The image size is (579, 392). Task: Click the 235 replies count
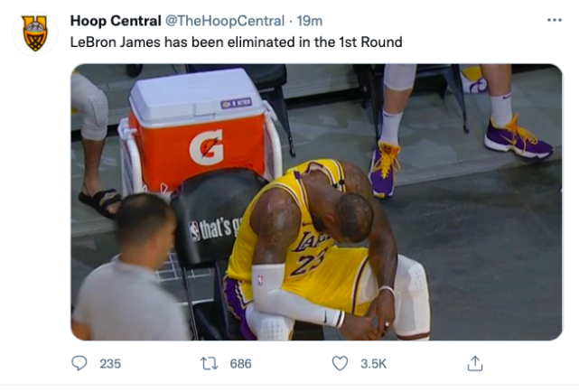pos(109,363)
